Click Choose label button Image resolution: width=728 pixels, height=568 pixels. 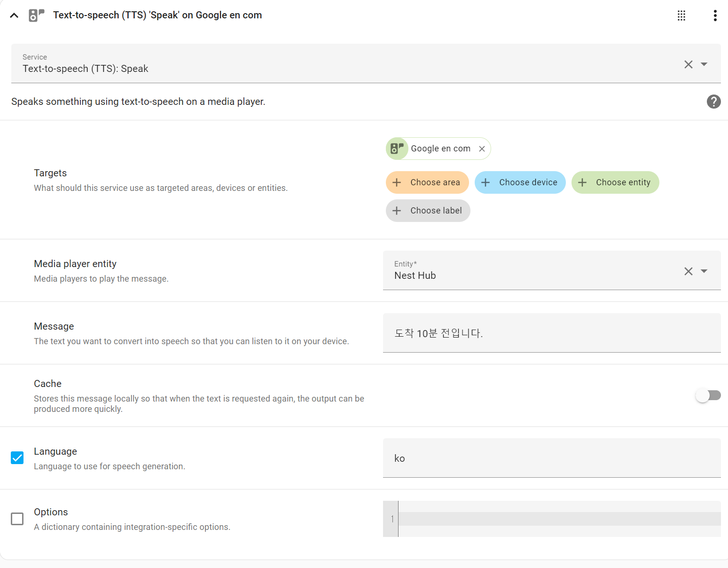[x=428, y=211]
